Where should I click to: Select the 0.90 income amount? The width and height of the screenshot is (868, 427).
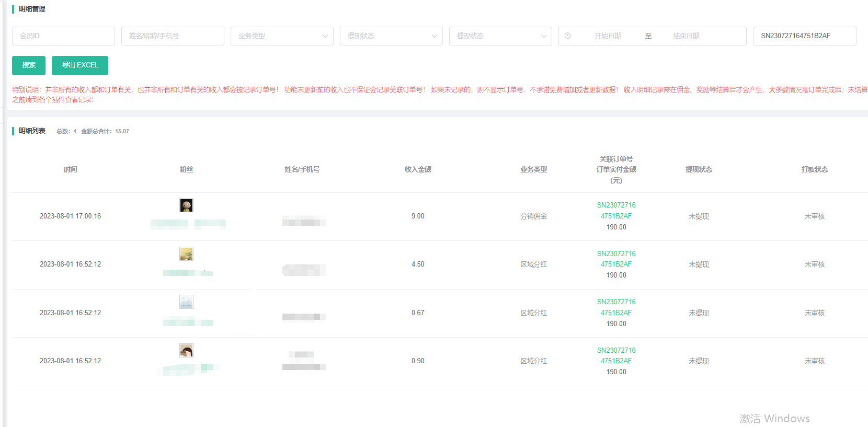coord(418,361)
